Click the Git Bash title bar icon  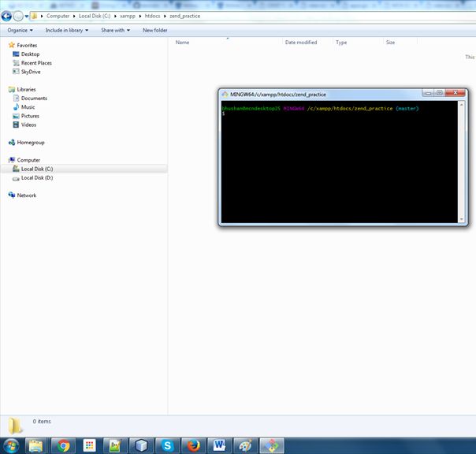point(225,95)
